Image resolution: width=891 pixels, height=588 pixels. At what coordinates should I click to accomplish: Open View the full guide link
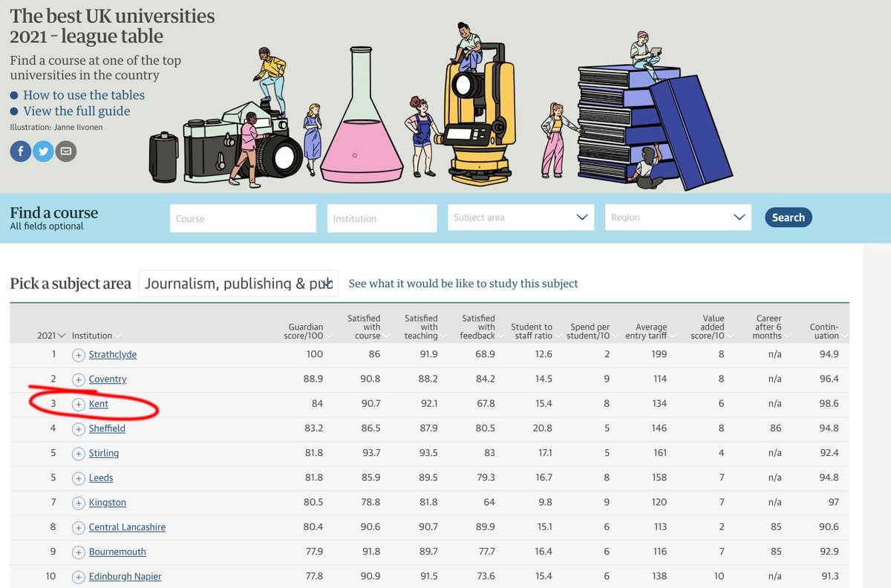point(76,111)
